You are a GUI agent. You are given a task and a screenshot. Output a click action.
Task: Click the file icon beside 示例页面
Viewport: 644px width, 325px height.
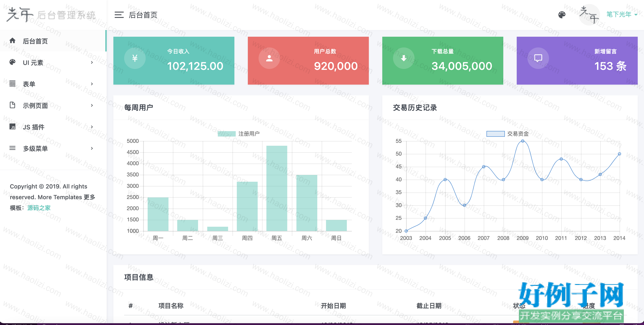pyautogui.click(x=12, y=105)
